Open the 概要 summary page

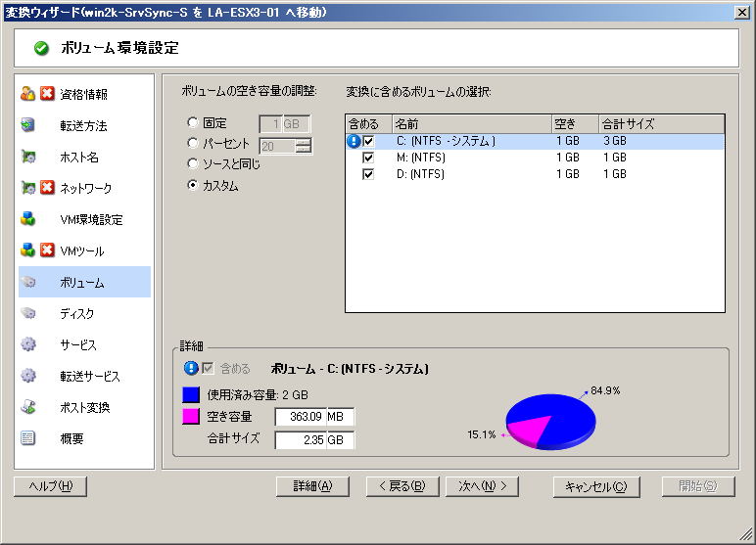(71, 438)
